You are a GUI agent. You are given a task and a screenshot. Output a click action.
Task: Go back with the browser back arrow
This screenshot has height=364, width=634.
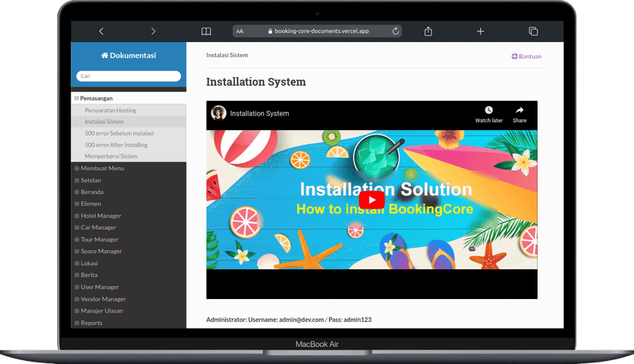click(101, 31)
